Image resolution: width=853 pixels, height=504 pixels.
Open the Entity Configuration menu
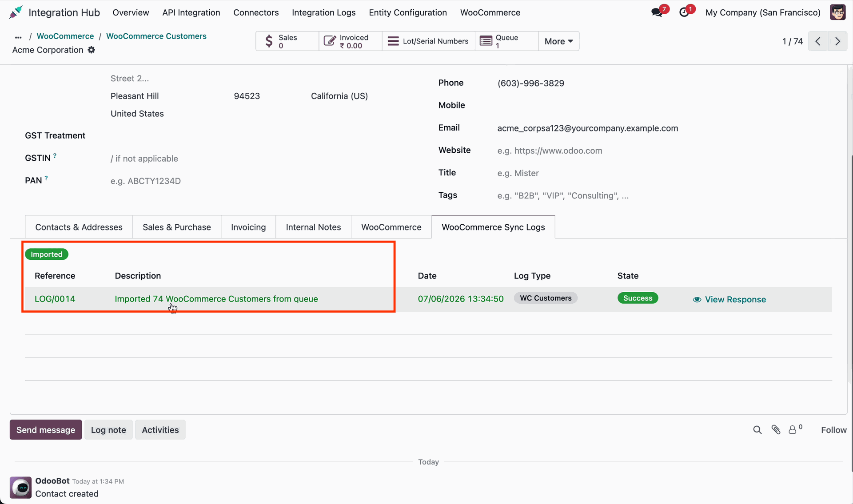click(408, 12)
